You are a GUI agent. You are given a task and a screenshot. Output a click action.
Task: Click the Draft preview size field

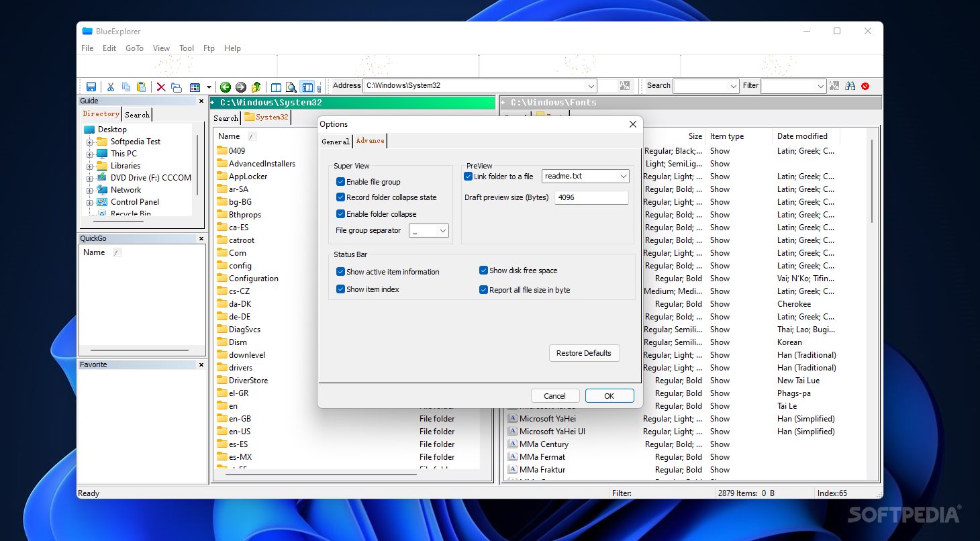click(x=591, y=197)
